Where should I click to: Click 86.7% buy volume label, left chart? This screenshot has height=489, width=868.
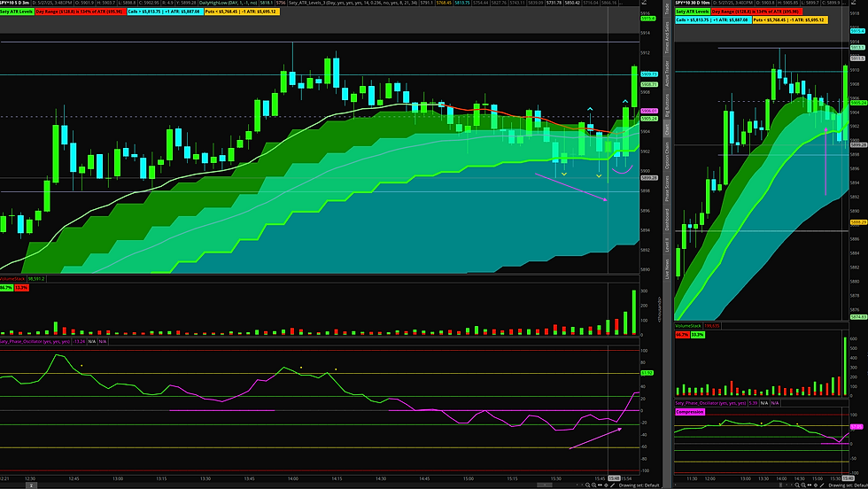click(x=6, y=288)
